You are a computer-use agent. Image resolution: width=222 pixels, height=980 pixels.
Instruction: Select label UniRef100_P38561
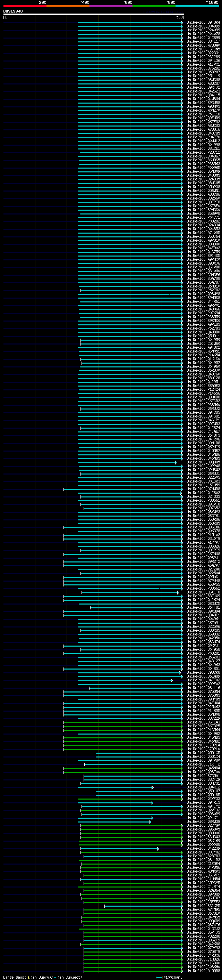coord(203,500)
